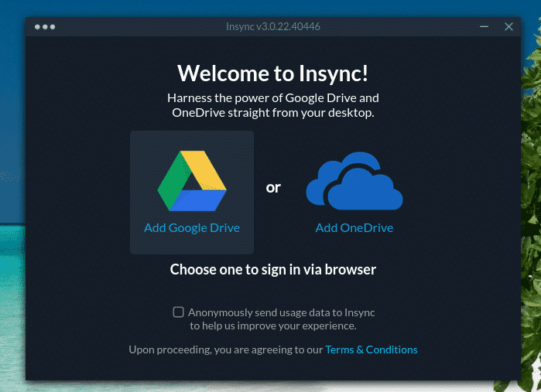Click the Welcome to Insync! heading
541x392 pixels.
coord(273,73)
